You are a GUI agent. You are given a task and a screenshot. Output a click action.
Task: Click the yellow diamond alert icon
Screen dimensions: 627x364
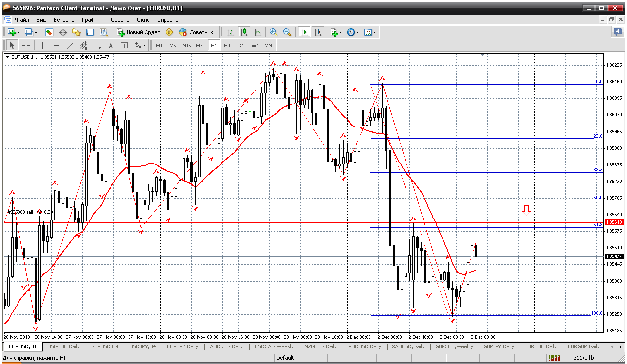click(169, 32)
